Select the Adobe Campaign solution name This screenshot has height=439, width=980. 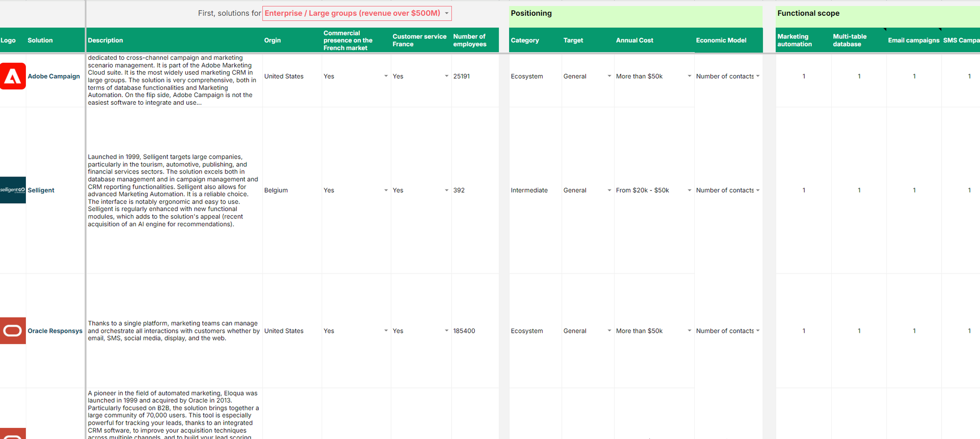click(54, 76)
